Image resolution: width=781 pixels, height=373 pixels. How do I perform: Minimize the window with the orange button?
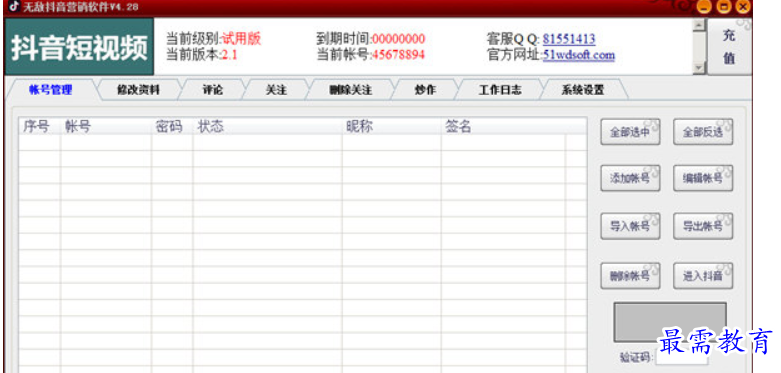pyautogui.click(x=703, y=7)
